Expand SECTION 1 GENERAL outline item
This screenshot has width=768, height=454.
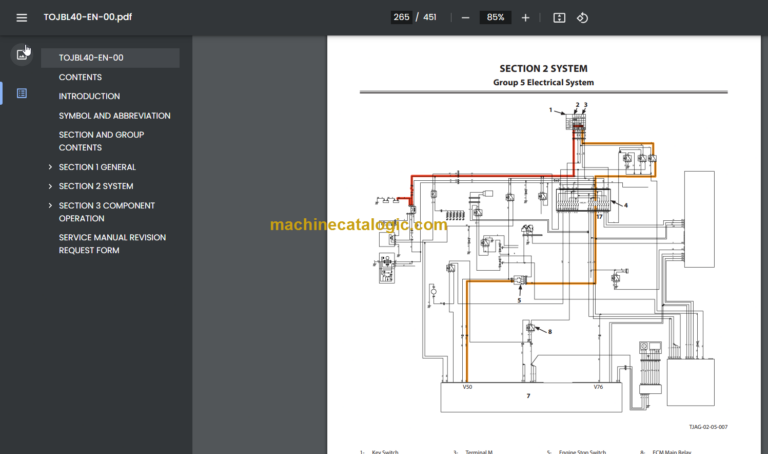click(50, 167)
